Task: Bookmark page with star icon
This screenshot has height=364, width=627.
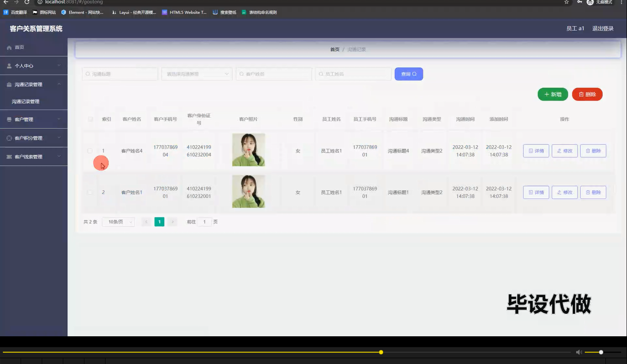Action: tap(567, 2)
